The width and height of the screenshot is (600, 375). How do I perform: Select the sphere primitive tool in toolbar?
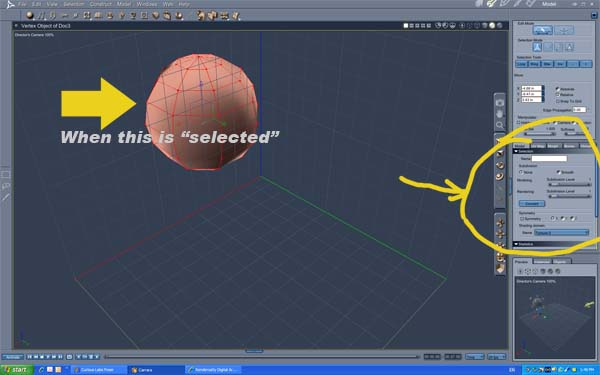tap(30, 15)
